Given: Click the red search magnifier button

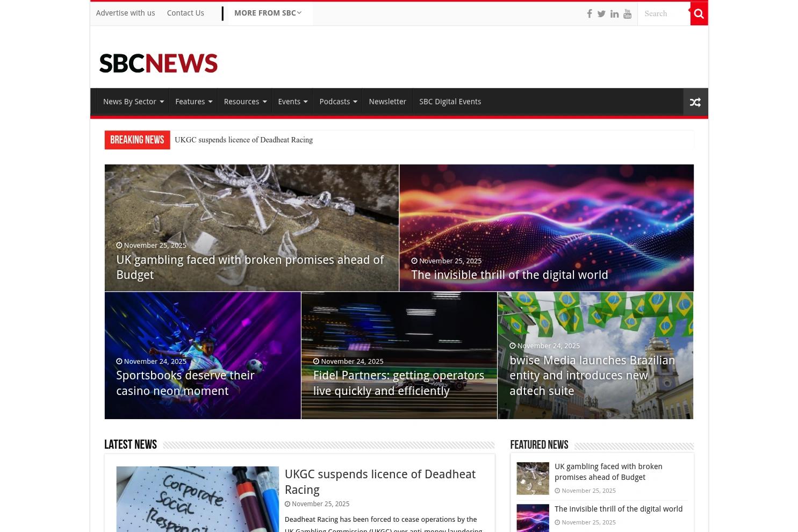Looking at the screenshot, I should tap(699, 14).
